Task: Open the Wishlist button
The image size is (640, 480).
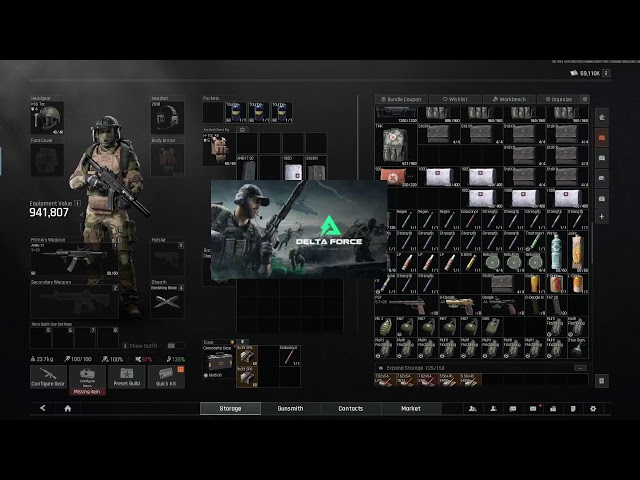Action: click(x=455, y=99)
